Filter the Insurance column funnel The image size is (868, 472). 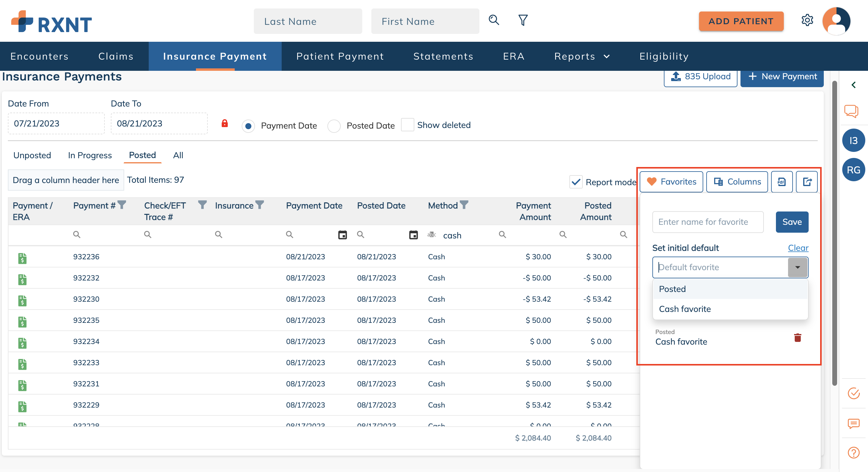(260, 204)
